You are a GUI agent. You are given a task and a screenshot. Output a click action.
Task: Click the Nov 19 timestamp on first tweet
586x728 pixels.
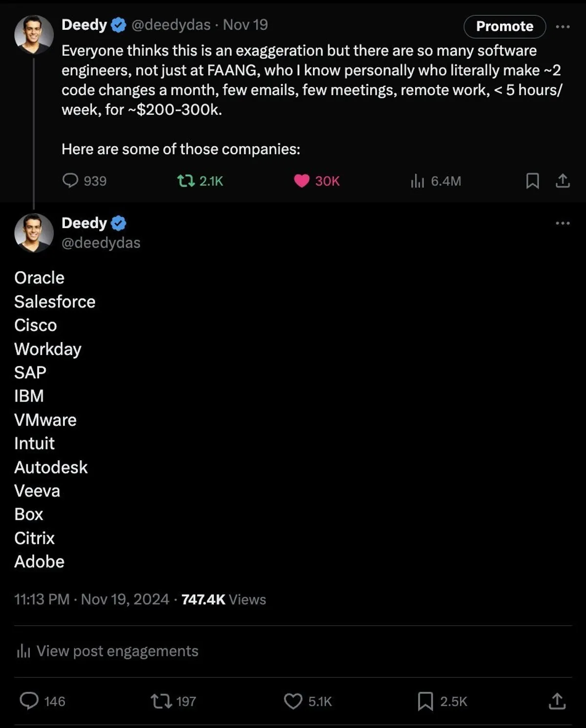tap(245, 25)
